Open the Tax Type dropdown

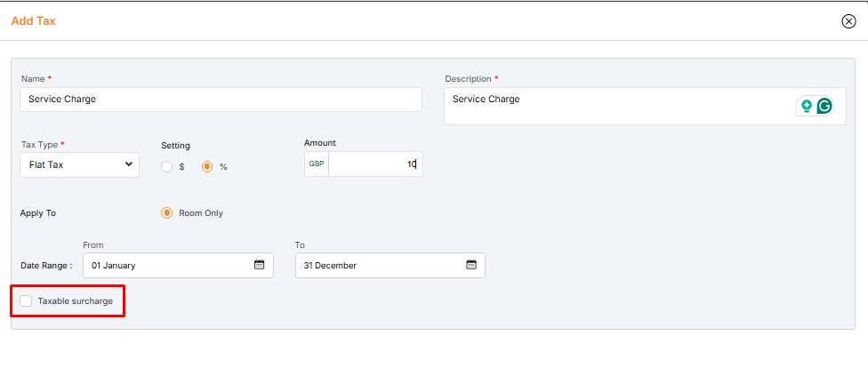tap(79, 164)
